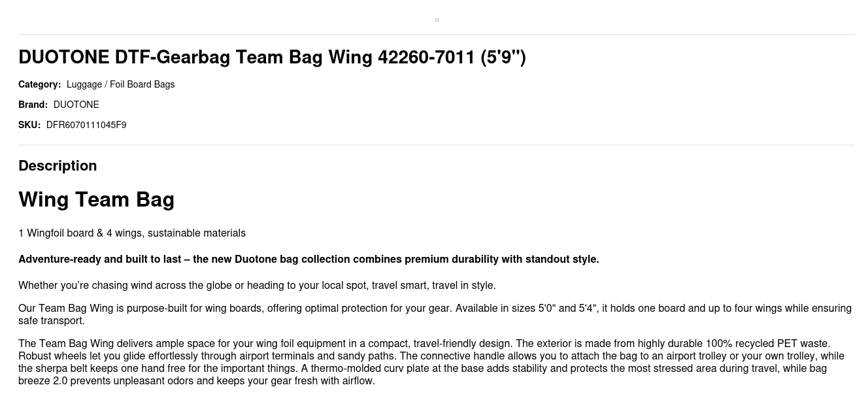Click the Wing Team Bag heading

(96, 199)
